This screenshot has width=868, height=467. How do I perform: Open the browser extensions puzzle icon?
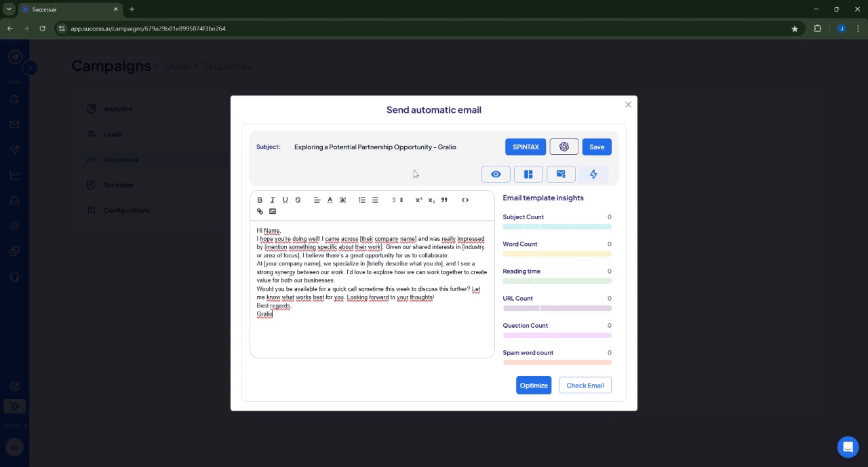[817, 29]
